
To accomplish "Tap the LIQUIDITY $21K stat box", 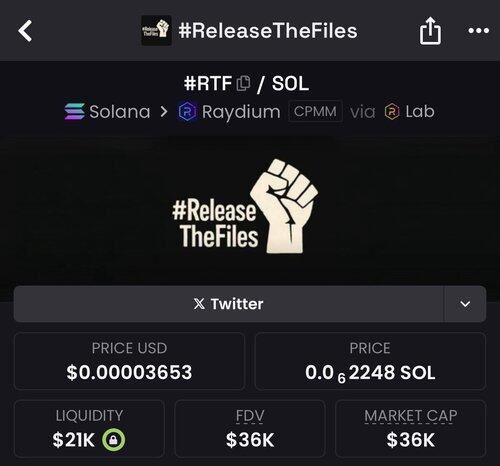I will click(x=89, y=429).
